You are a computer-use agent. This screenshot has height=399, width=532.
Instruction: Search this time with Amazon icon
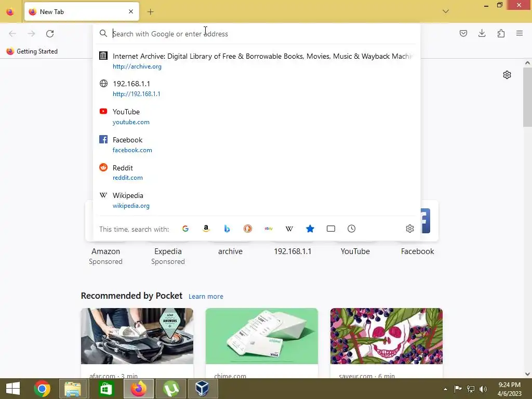coord(206,229)
